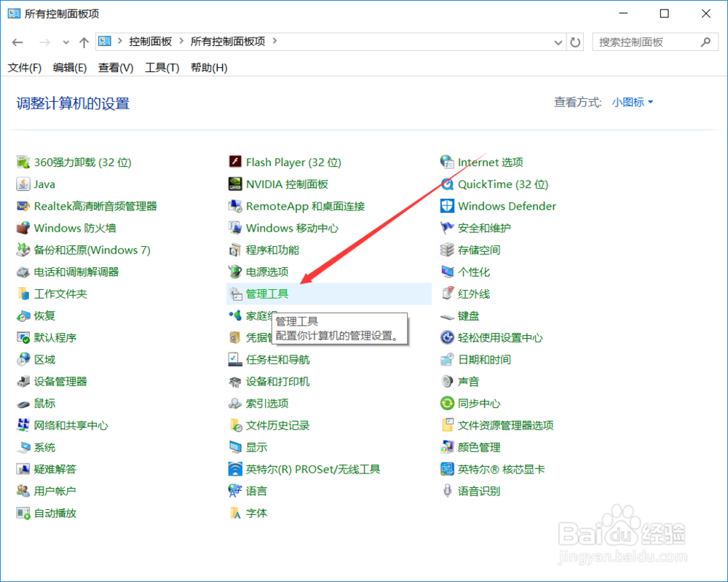Open the 字体 link
This screenshot has width=728, height=582.
coord(256,514)
